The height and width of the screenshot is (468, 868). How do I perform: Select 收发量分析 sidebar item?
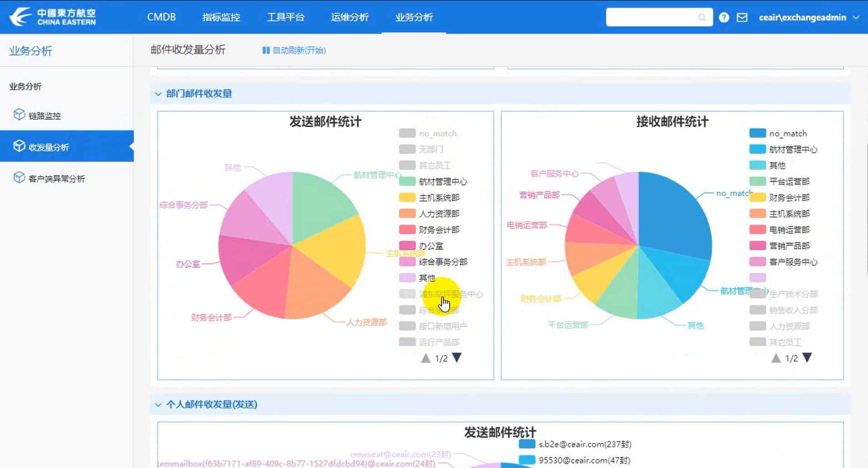click(x=67, y=146)
